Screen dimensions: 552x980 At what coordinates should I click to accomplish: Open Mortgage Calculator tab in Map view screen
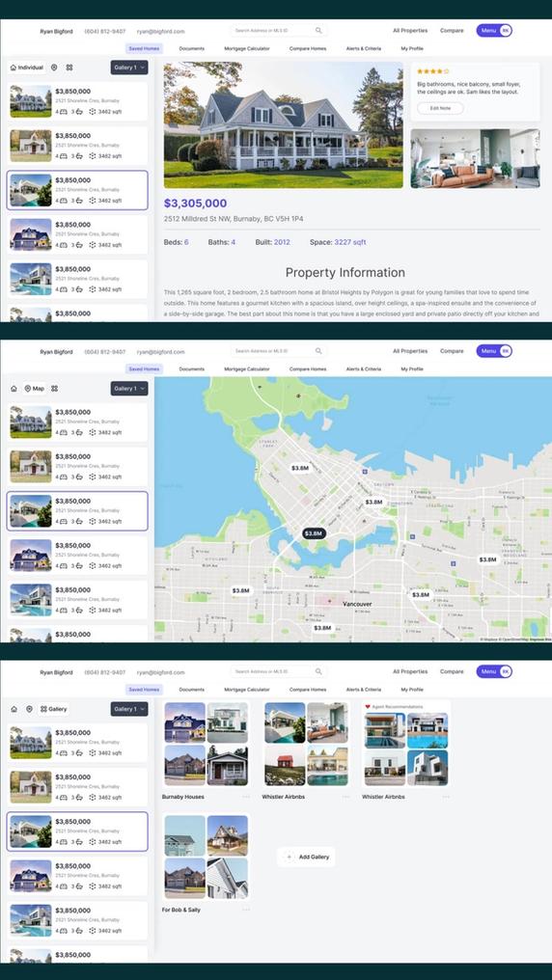coord(247,369)
